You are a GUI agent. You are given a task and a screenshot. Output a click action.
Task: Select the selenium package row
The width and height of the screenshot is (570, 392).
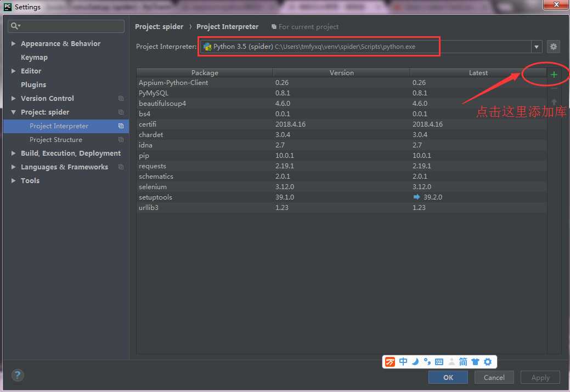[341, 187]
